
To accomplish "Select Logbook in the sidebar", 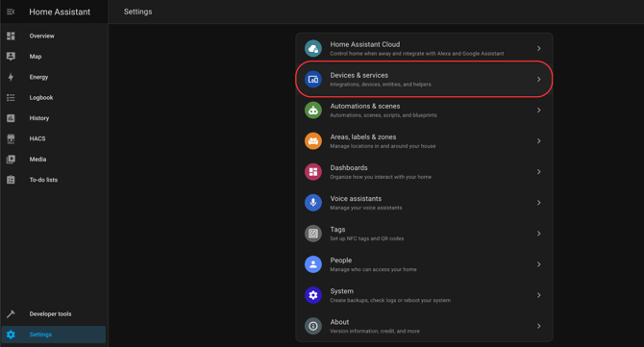I will pyautogui.click(x=41, y=98).
